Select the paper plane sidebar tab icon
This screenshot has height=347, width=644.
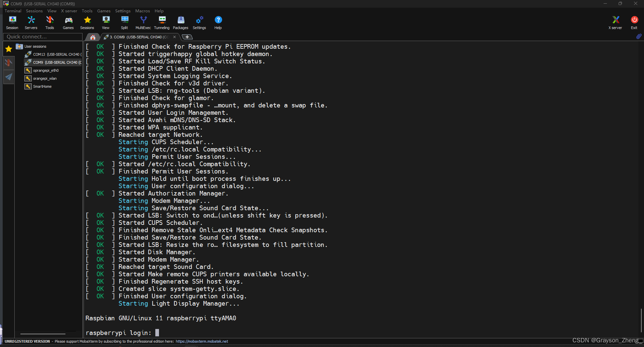[x=9, y=77]
